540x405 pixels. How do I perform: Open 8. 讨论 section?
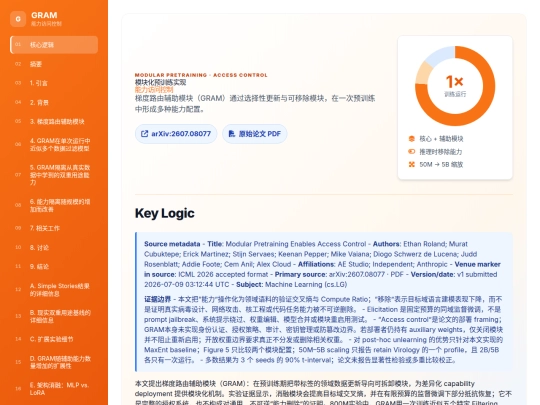tap(54, 247)
